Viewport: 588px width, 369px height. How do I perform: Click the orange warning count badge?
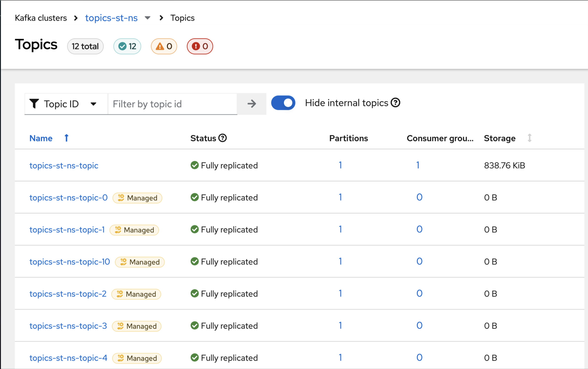(164, 46)
